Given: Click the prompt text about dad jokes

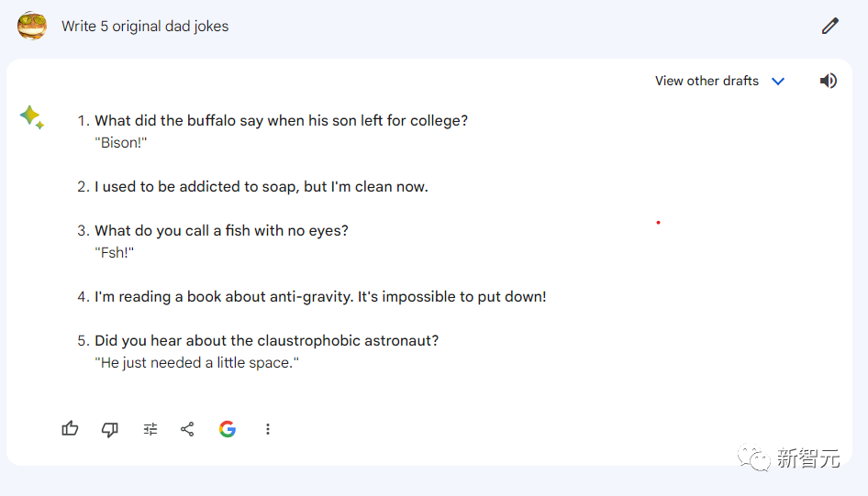Looking at the screenshot, I should tap(145, 27).
